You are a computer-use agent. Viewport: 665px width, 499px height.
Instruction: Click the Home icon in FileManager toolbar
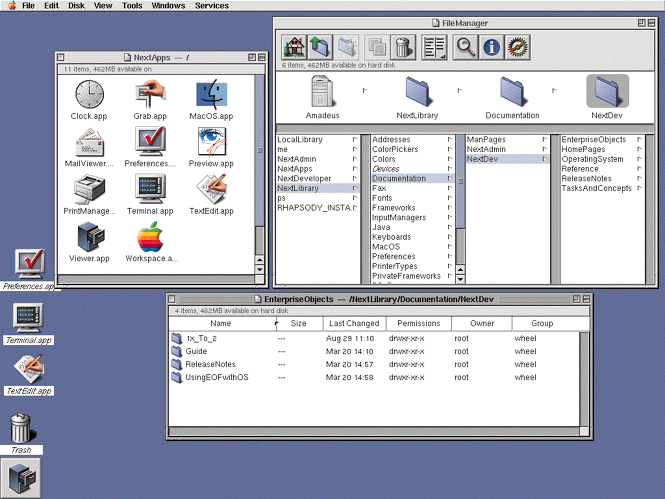(x=294, y=47)
